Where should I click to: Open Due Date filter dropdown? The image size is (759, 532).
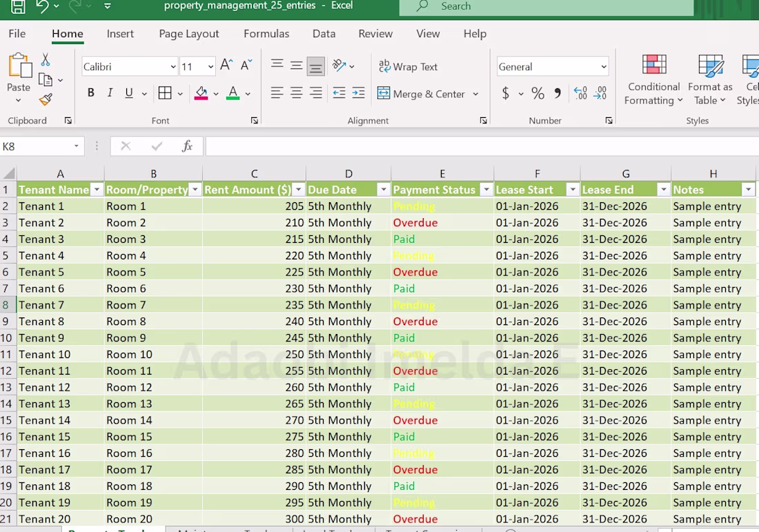384,190
